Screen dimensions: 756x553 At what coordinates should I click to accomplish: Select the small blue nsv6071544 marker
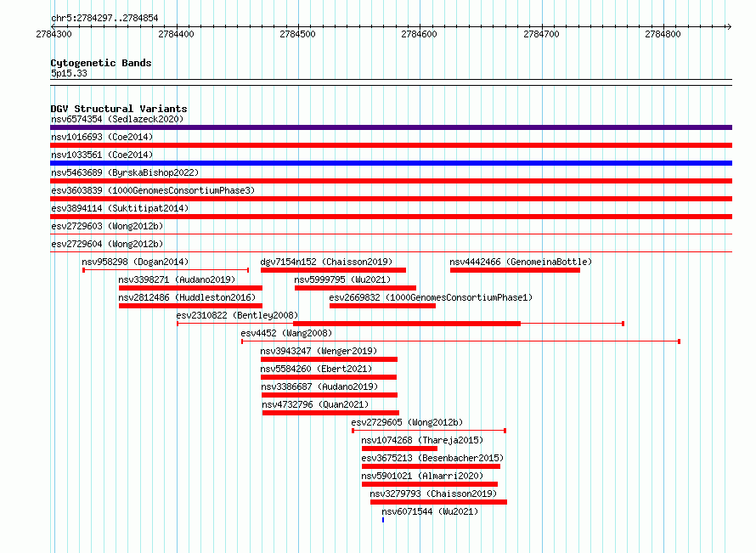pos(383,520)
